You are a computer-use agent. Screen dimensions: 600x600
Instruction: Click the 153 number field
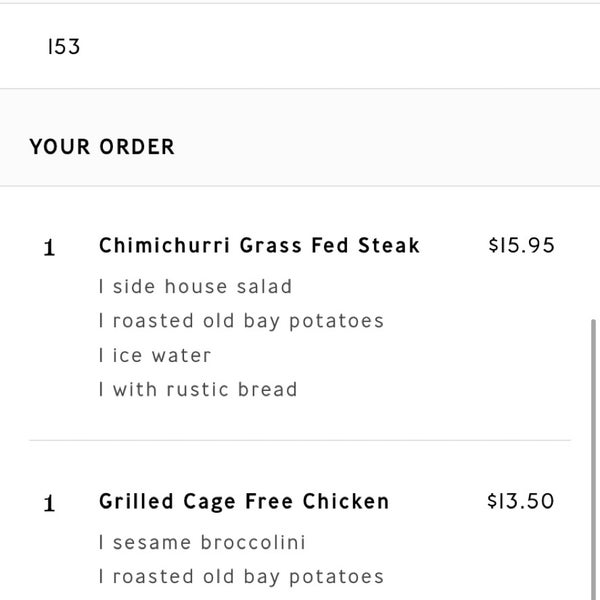[64, 47]
